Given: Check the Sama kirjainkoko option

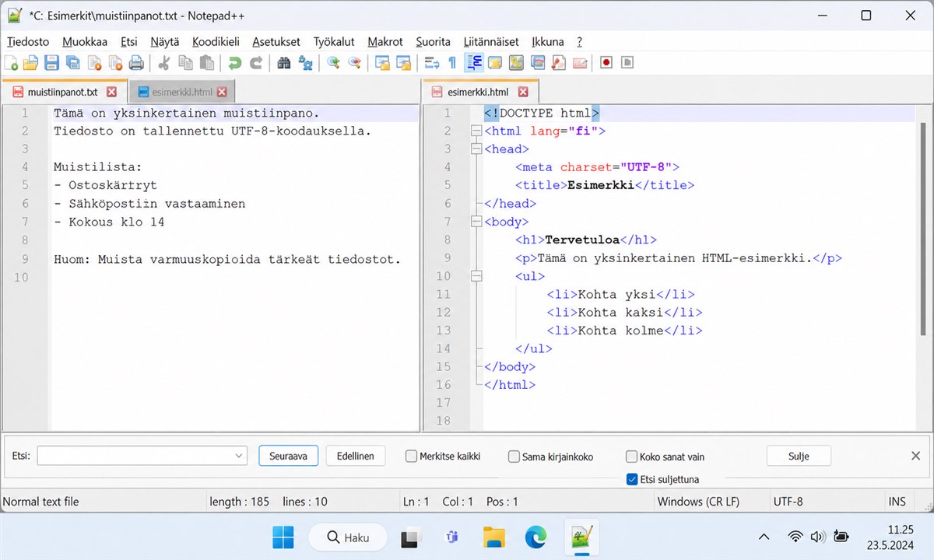Looking at the screenshot, I should point(514,457).
